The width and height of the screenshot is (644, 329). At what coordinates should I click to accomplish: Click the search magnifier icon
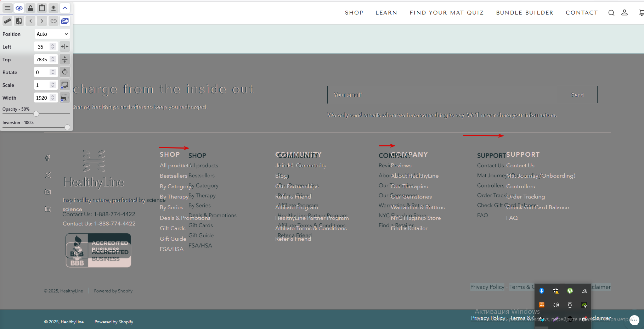click(611, 13)
